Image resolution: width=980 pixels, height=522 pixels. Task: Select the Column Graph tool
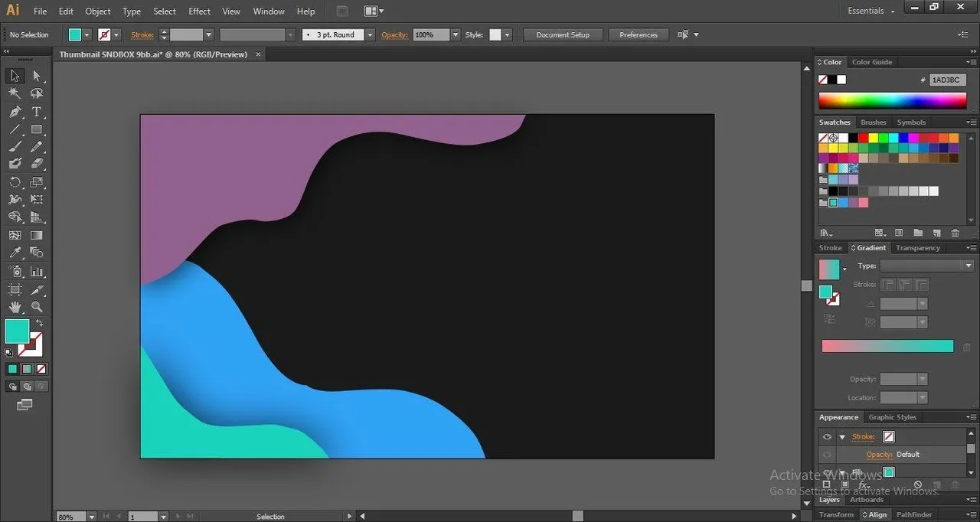pos(37,272)
